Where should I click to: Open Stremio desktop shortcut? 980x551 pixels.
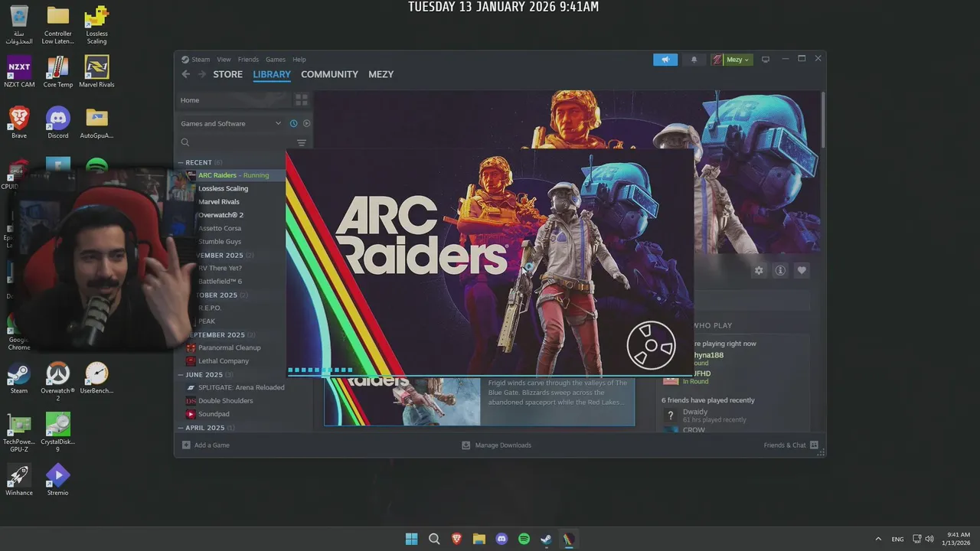pyautogui.click(x=57, y=480)
